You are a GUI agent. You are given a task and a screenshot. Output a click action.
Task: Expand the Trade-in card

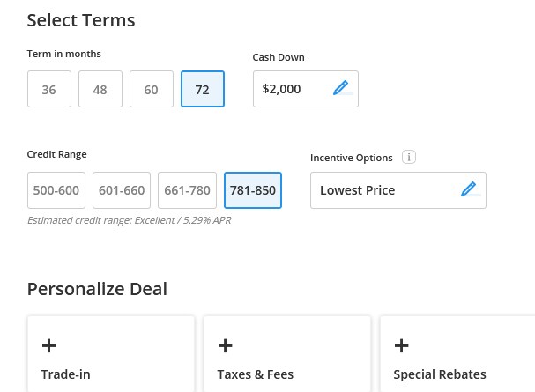tap(111, 354)
